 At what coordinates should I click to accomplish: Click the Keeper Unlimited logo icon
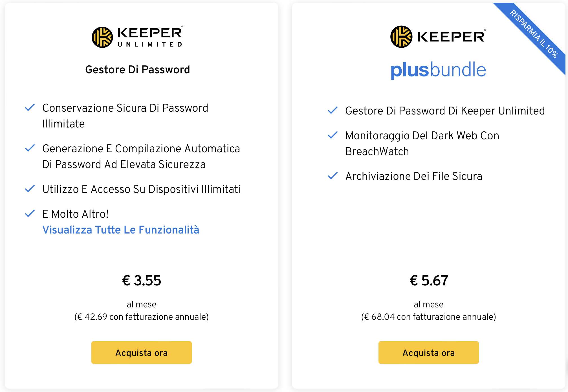(102, 37)
